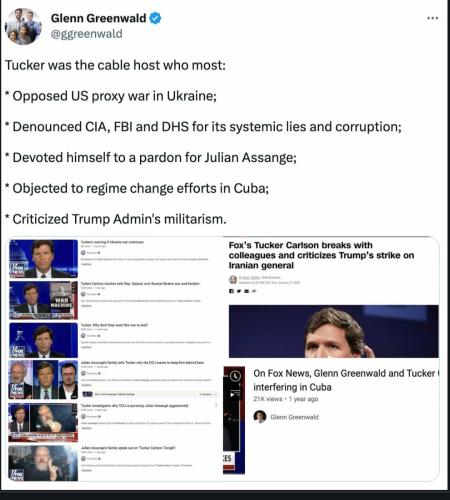The width and height of the screenshot is (450, 500).
Task: Click the Glenn Greenwald display name
Action: pos(98,18)
